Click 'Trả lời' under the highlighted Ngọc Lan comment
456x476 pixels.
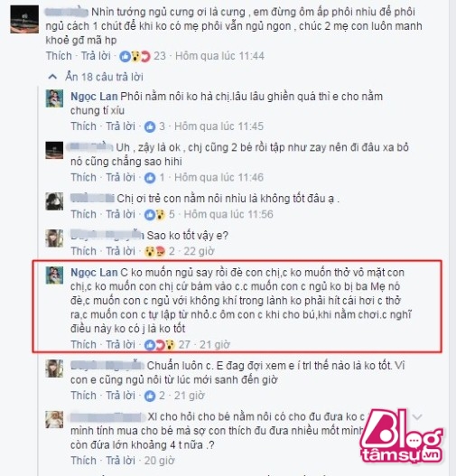120,345
